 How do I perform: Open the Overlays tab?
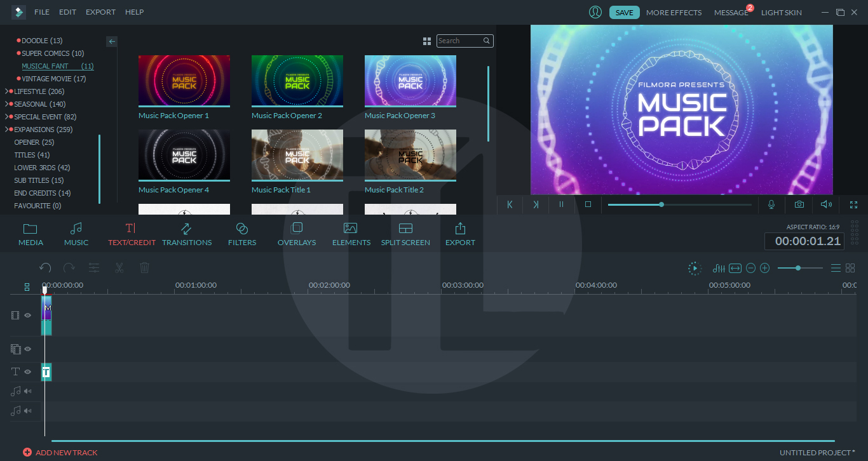pyautogui.click(x=297, y=234)
